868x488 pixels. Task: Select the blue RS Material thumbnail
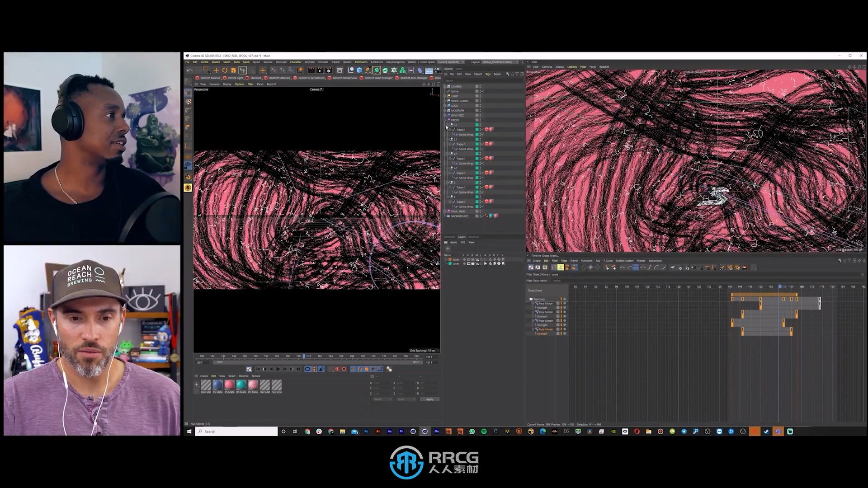pyautogui.click(x=217, y=385)
